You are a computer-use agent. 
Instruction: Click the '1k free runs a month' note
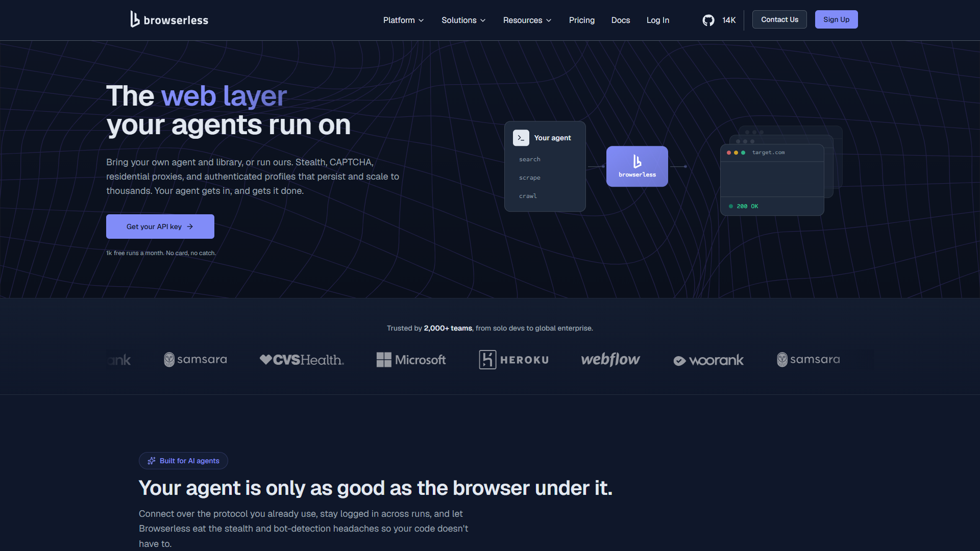coord(161,253)
